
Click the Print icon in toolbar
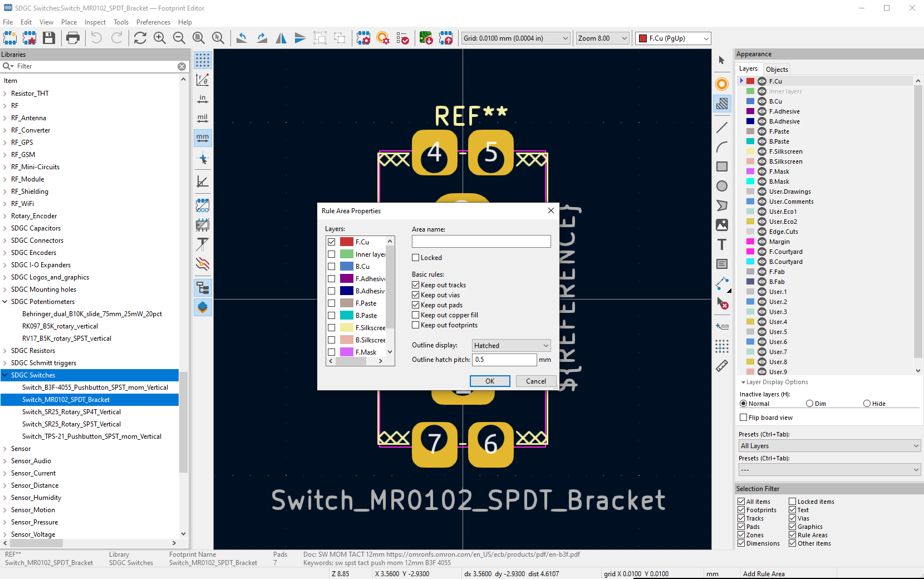tap(73, 38)
